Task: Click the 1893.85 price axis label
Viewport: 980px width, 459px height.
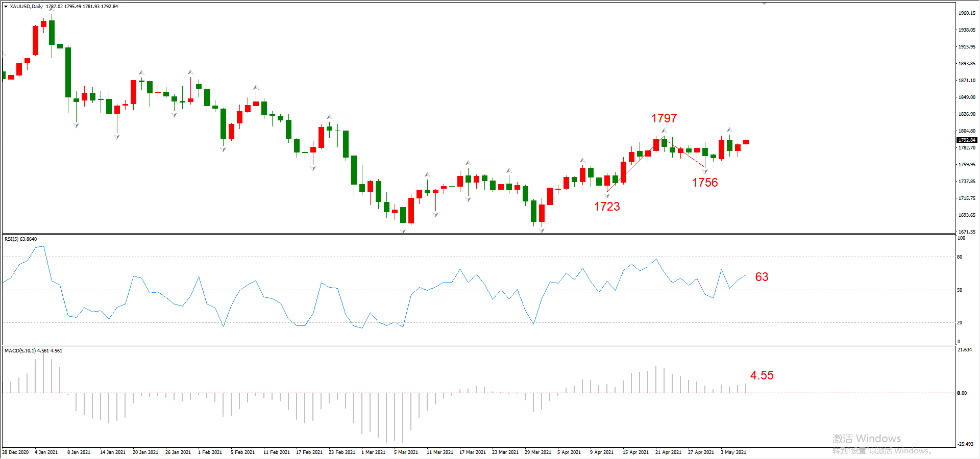Action: (x=967, y=64)
